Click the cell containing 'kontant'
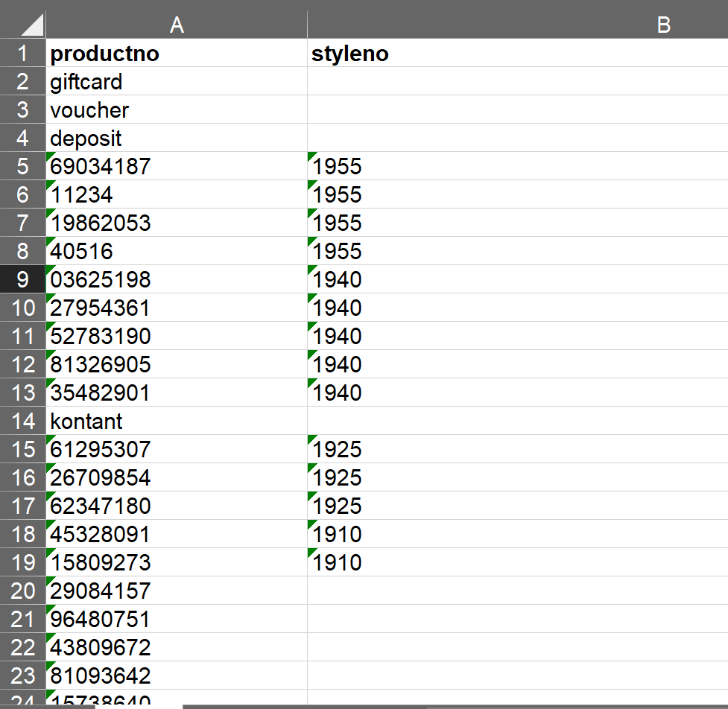 (177, 421)
